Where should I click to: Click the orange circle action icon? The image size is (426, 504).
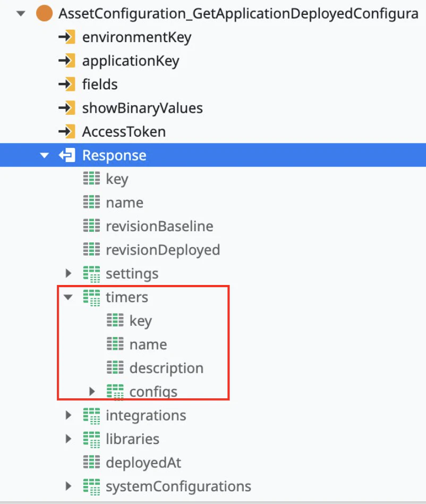[44, 13]
